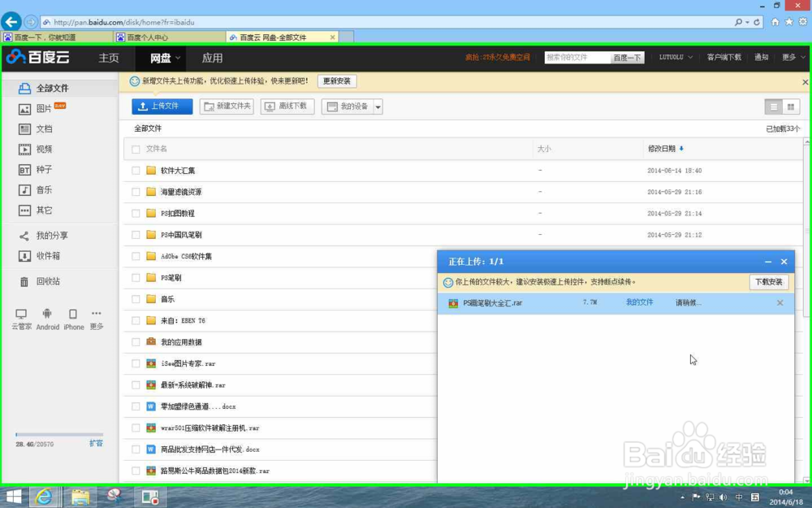The height and width of the screenshot is (508, 812).
Task: Open the 种子 BT category
Action: (x=35, y=170)
